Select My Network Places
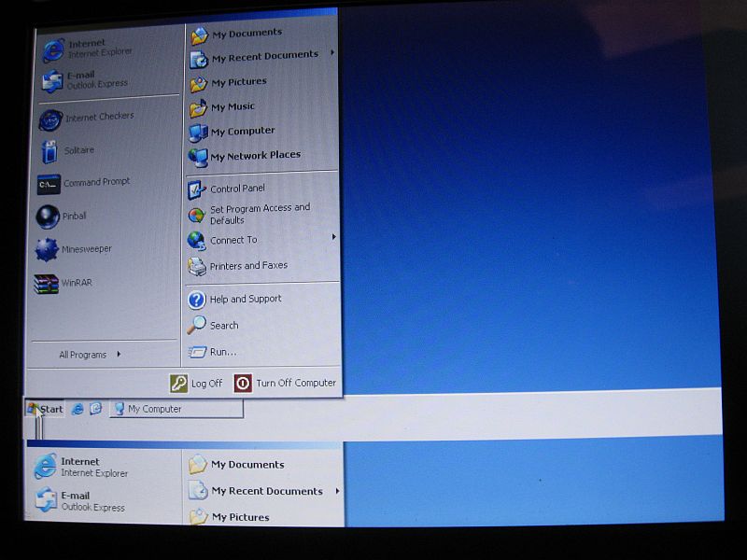 pyautogui.click(x=254, y=156)
